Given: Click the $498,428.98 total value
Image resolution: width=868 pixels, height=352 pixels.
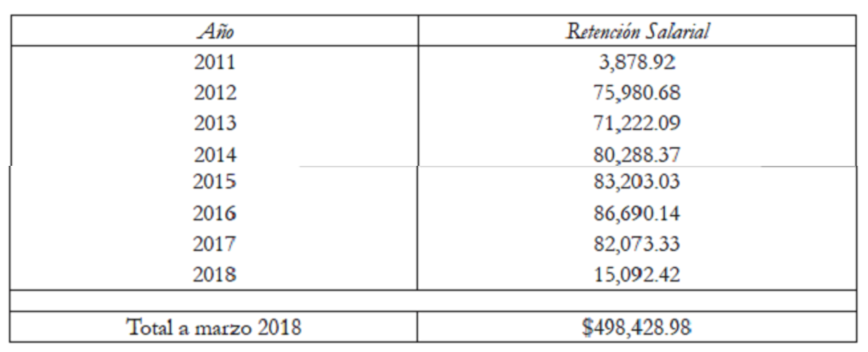Looking at the screenshot, I should pos(637,327).
